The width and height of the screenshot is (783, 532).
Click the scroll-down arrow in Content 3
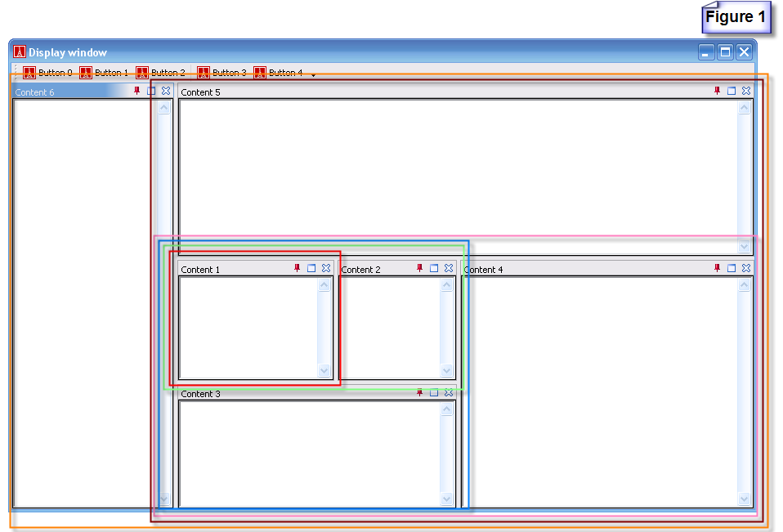click(446, 498)
